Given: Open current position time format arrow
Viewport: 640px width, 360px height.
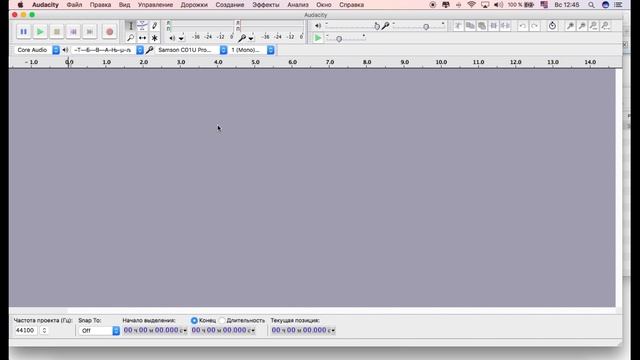Looking at the screenshot, I should 333,331.
